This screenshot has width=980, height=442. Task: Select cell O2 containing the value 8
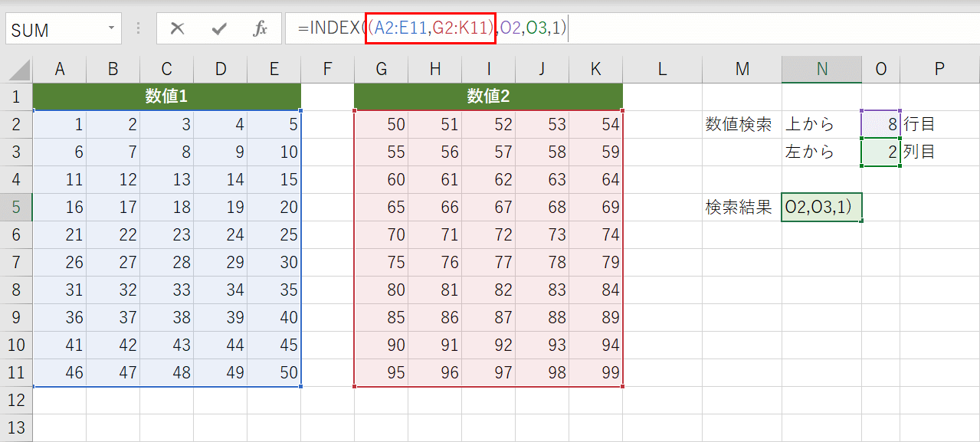[x=880, y=124]
